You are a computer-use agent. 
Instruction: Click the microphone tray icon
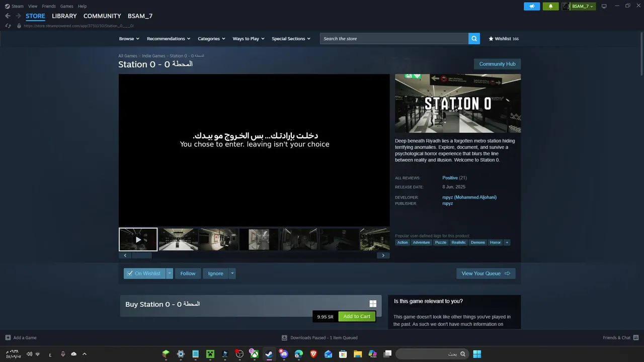point(63,354)
